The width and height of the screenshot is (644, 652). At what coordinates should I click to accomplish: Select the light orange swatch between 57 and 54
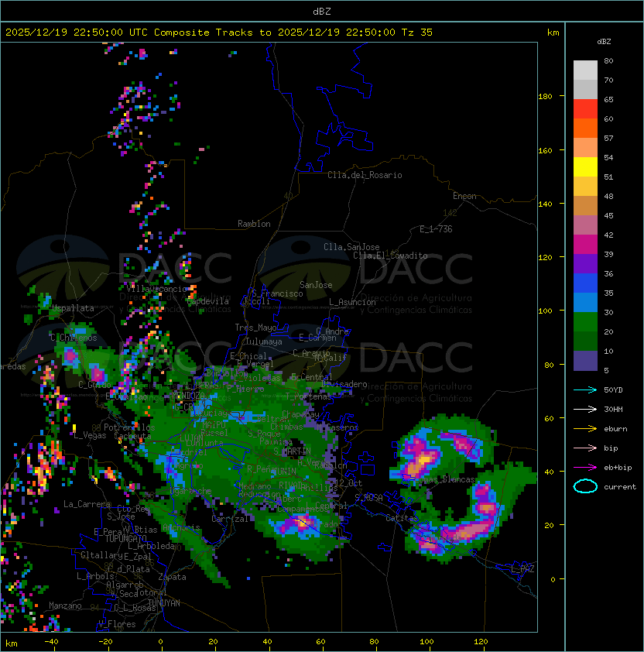click(x=585, y=148)
